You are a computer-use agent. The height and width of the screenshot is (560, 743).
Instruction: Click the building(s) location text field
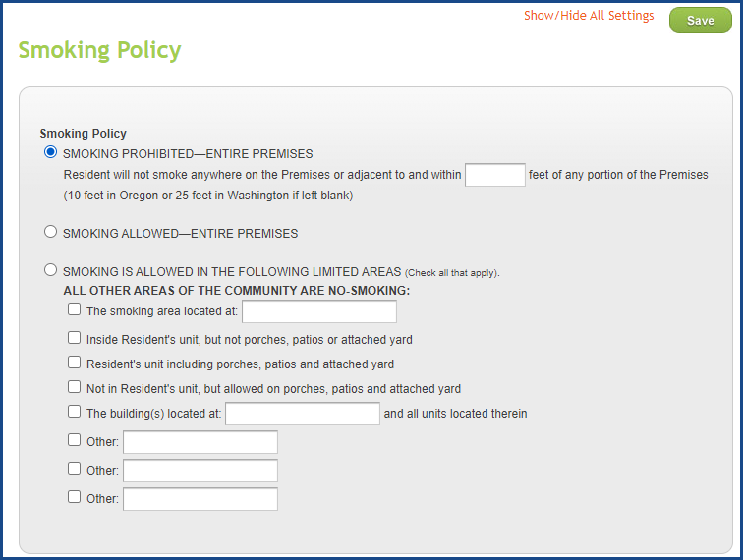click(303, 414)
